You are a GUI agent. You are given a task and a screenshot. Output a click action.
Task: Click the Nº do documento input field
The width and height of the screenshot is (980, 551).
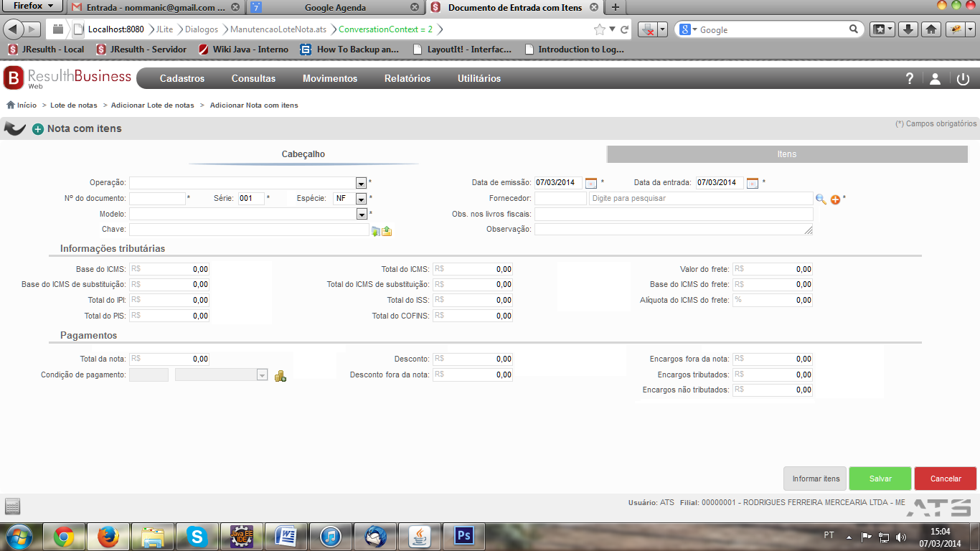pos(157,199)
